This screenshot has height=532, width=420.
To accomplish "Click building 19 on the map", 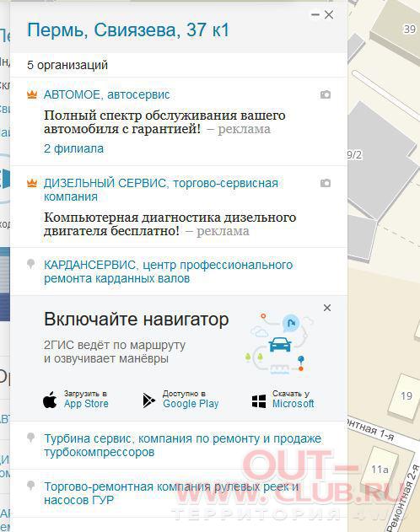I will pyautogui.click(x=407, y=396).
